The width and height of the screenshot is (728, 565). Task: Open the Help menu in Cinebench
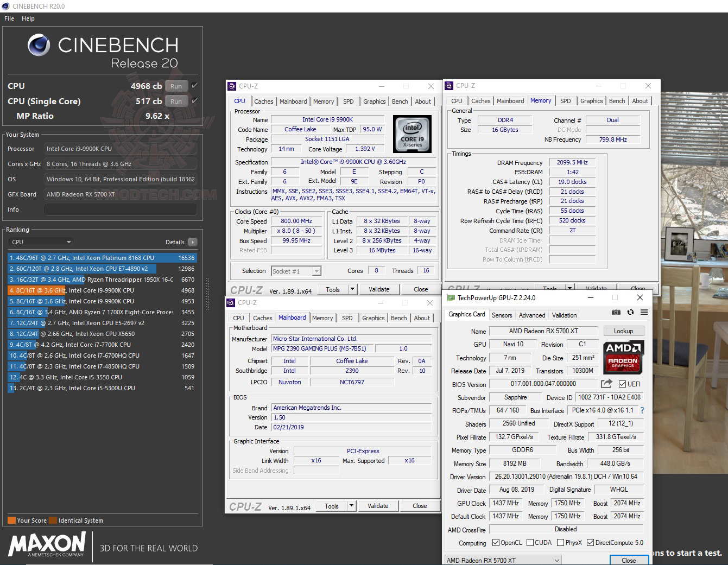(28, 18)
